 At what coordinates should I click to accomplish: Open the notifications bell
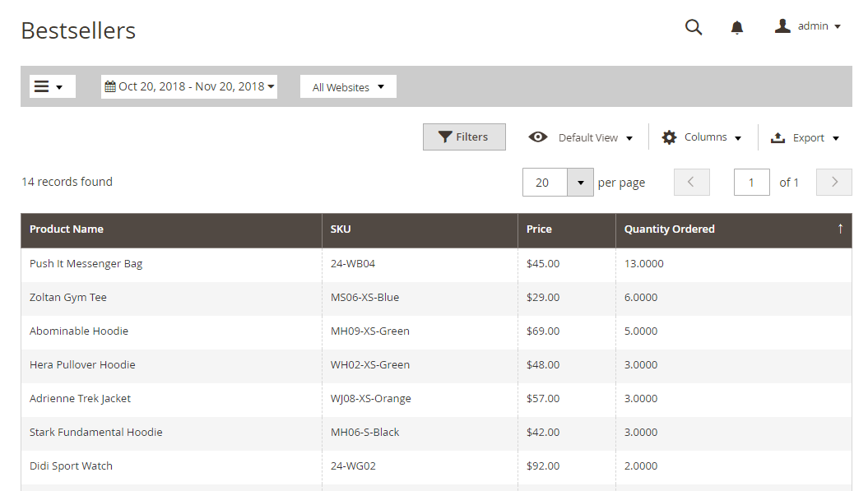tap(737, 27)
